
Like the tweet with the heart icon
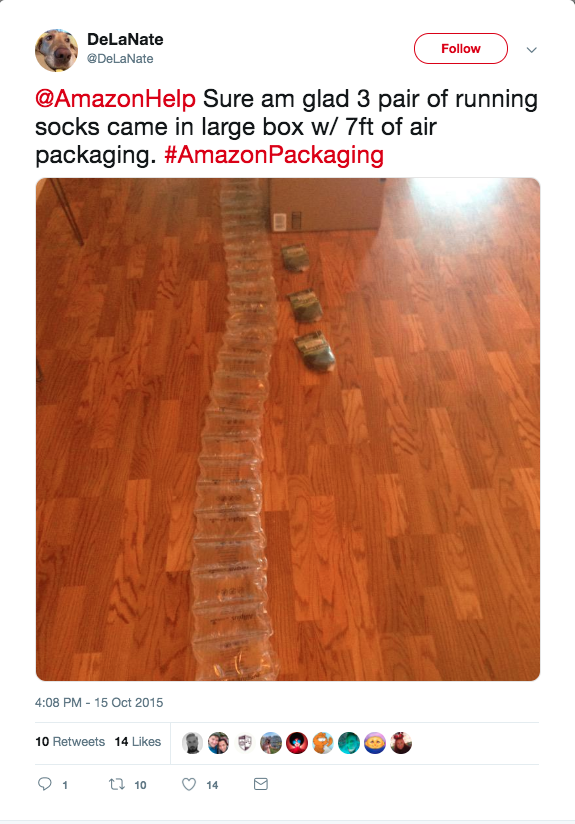tap(189, 784)
